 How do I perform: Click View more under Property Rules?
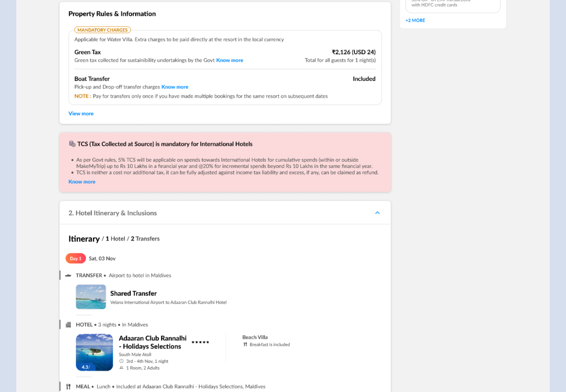click(x=81, y=113)
